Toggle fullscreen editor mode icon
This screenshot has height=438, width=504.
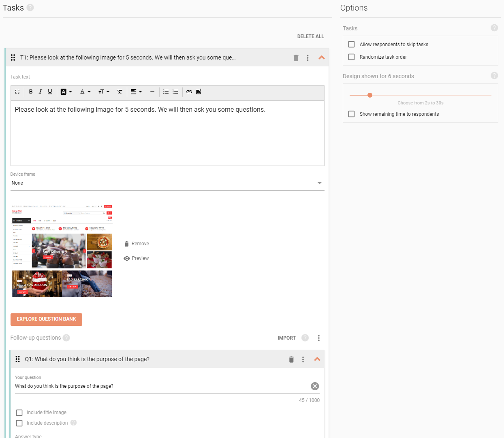tap(17, 92)
